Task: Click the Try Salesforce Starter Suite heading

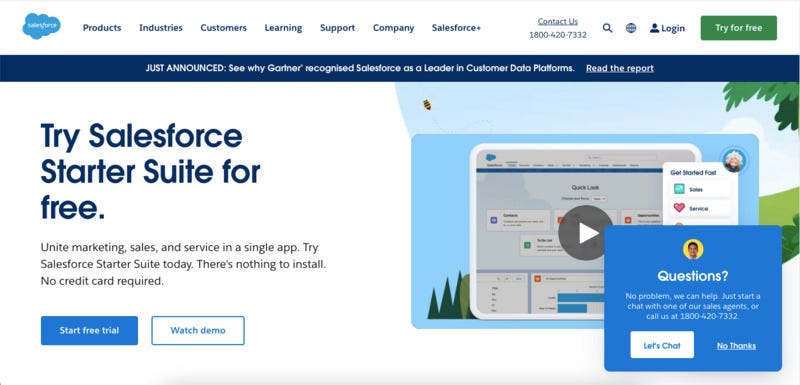Action: point(151,171)
